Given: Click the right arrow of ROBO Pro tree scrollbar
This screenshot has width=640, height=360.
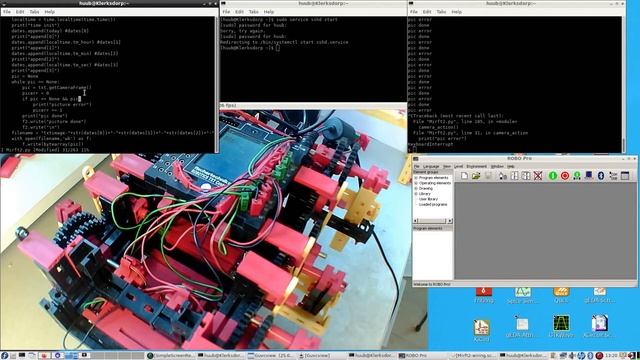Looking at the screenshot, I should (450, 221).
